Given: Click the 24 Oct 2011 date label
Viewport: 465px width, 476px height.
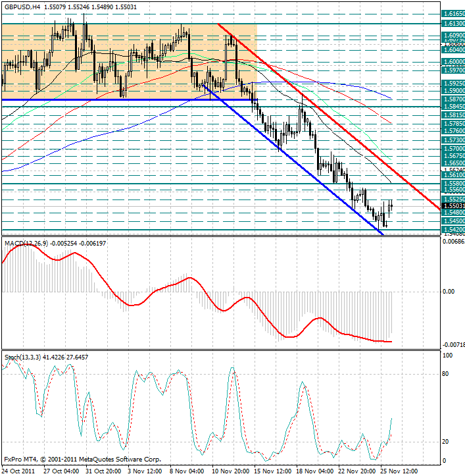Looking at the screenshot, I should point(18,471).
